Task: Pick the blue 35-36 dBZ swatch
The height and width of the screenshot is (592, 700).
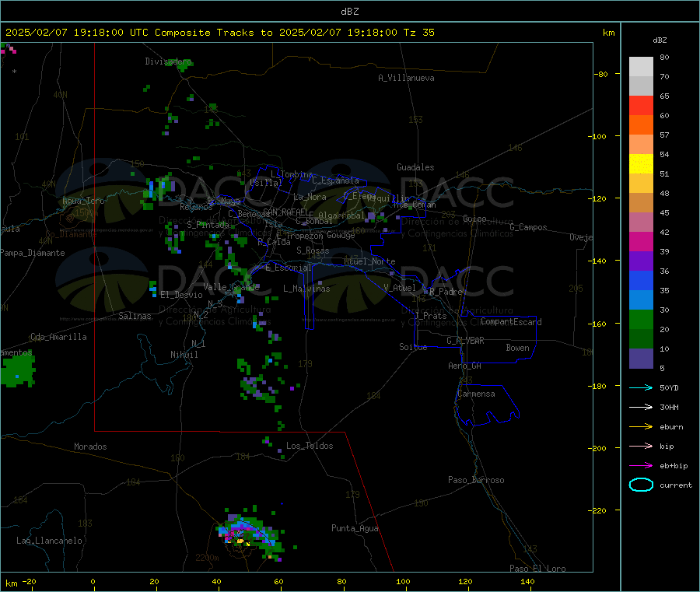Action: (641, 280)
